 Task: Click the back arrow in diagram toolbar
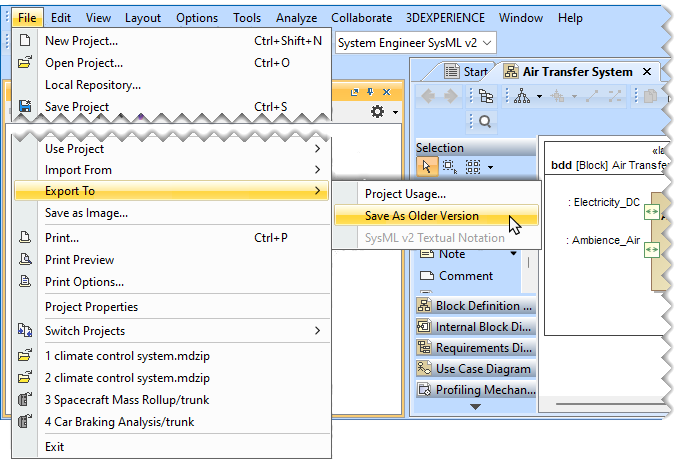(428, 96)
